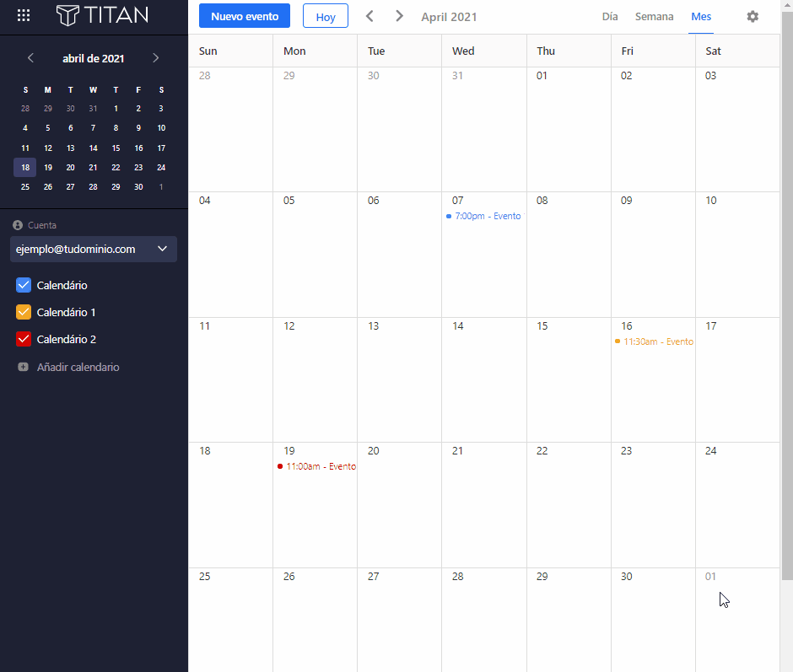793x672 pixels.
Task: Go to next month in main toolbar
Action: [x=399, y=16]
